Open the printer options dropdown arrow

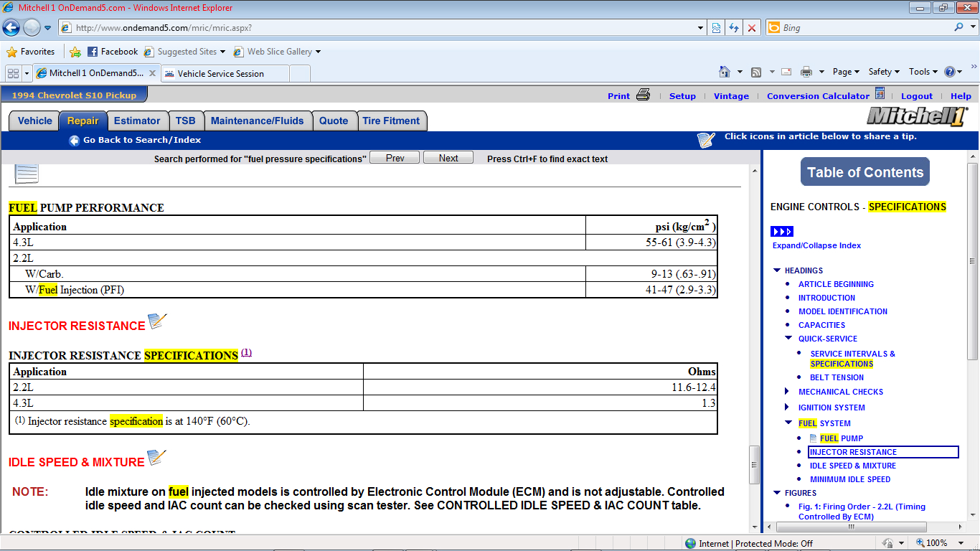pos(821,72)
